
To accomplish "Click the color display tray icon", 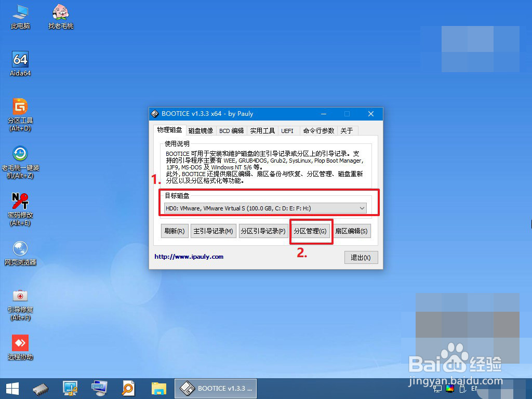I will [450, 389].
